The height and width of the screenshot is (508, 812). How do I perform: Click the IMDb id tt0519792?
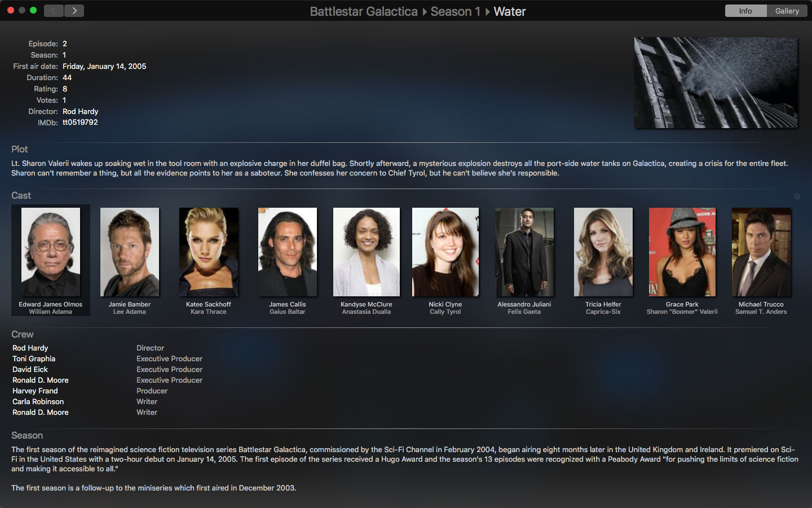click(x=80, y=122)
